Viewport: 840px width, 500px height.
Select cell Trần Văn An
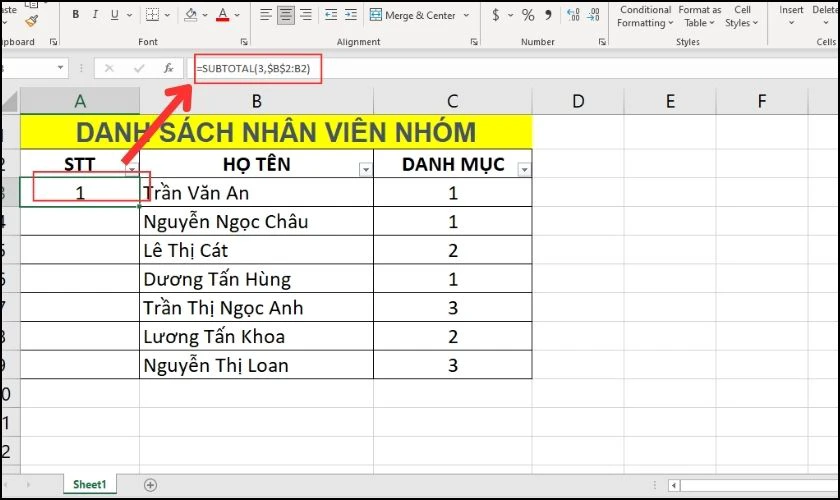[256, 192]
